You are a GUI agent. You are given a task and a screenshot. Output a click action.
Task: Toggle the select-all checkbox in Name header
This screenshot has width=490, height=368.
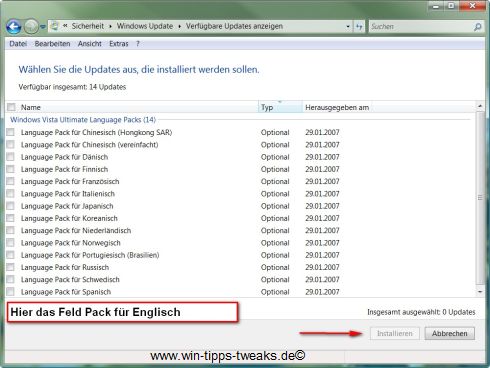click(11, 107)
